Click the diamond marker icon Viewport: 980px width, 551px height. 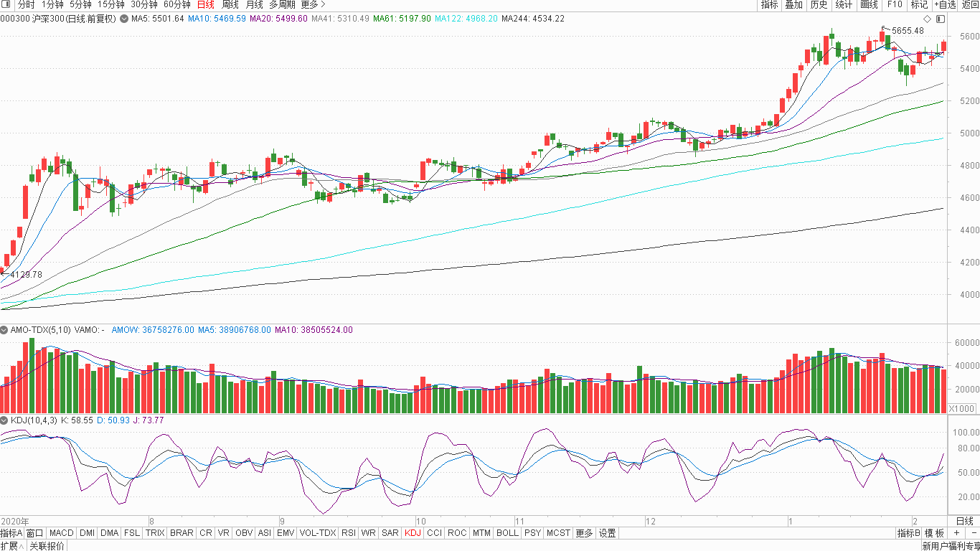(927, 19)
